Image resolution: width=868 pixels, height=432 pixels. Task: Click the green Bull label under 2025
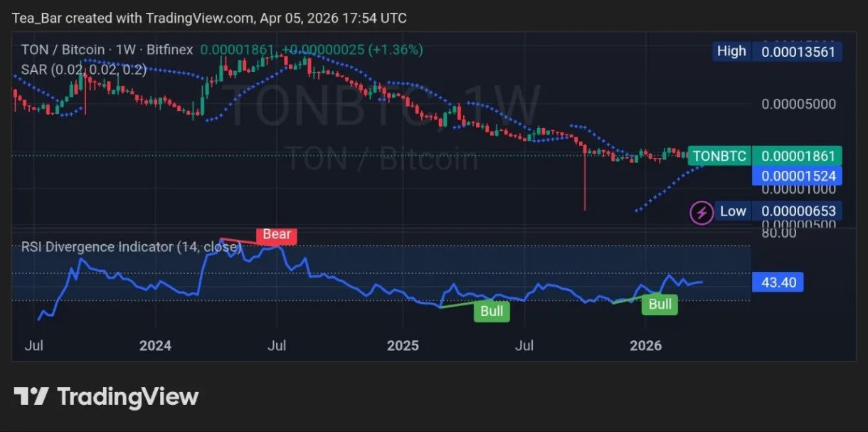coord(492,311)
